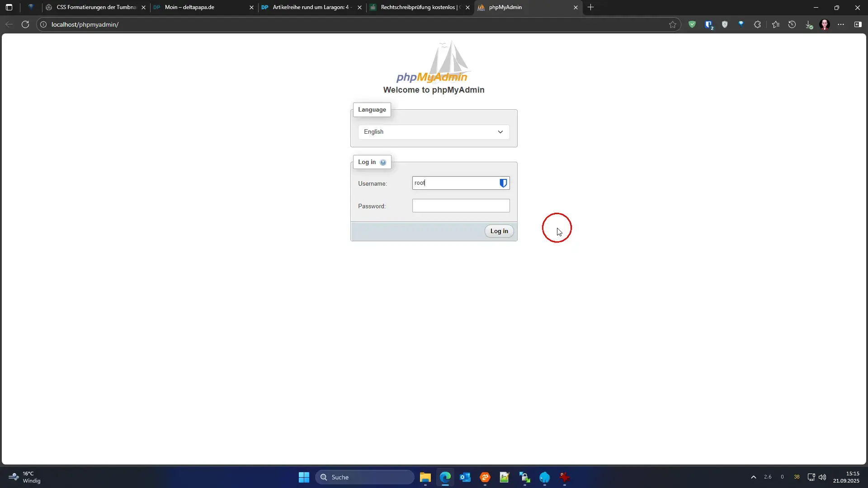The height and width of the screenshot is (488, 868).
Task: Refresh the page with reload icon
Action: tap(25, 24)
